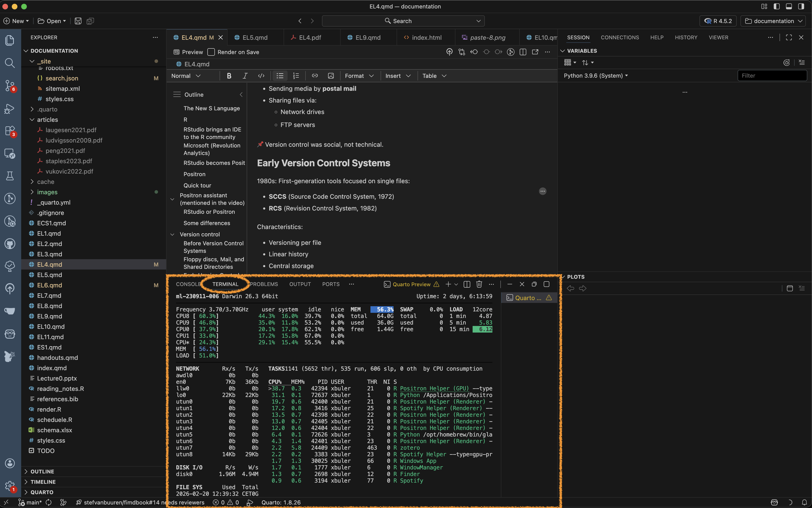This screenshot has width=812, height=508.
Task: Split the terminal panel
Action: coord(467,284)
